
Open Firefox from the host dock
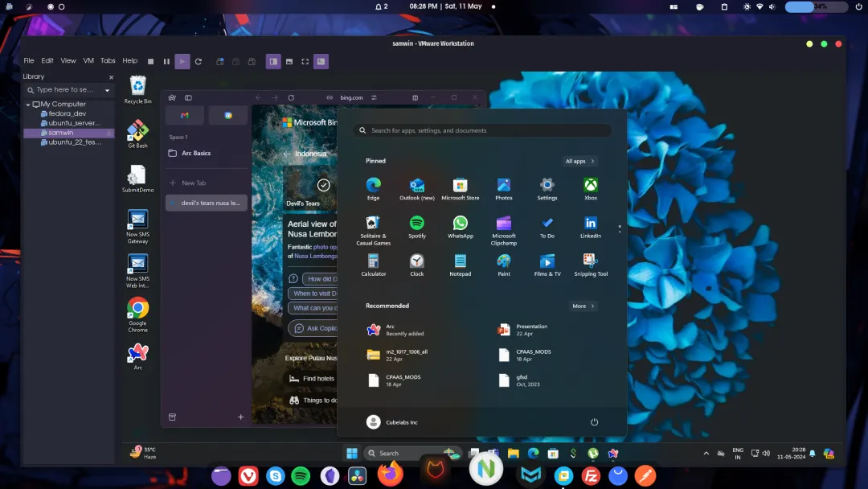pos(391,475)
